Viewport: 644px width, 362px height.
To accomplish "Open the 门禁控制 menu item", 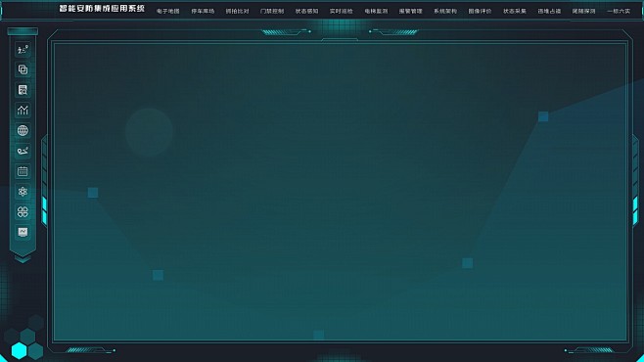I will coord(272,11).
